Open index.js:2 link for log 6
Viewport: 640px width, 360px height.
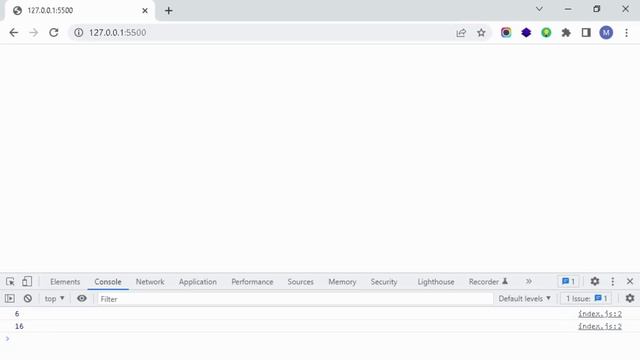point(600,314)
